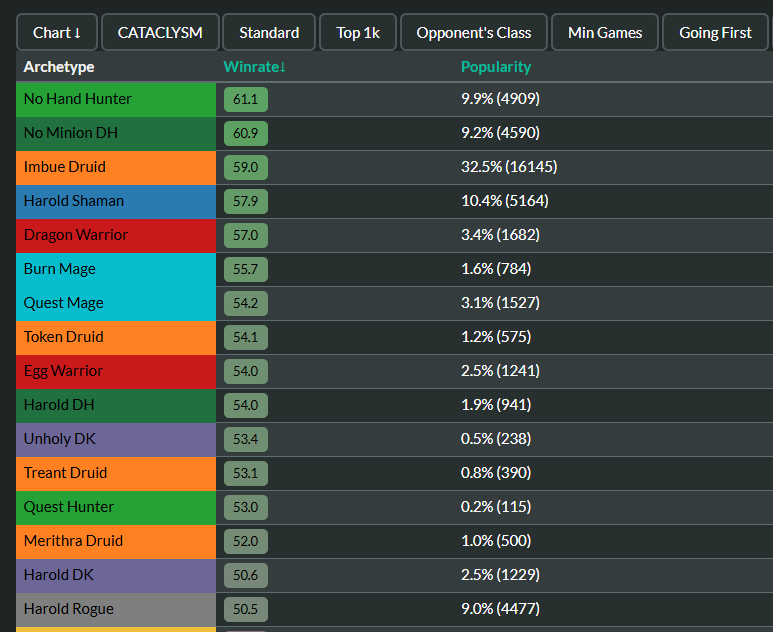This screenshot has width=773, height=632.
Task: Select the 9.0% (4477) popularity value
Action: tap(500, 609)
